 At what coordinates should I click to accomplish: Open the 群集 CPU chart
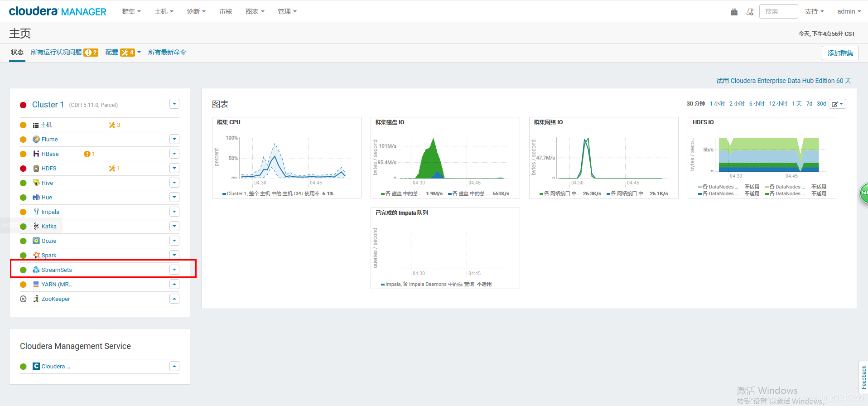287,158
